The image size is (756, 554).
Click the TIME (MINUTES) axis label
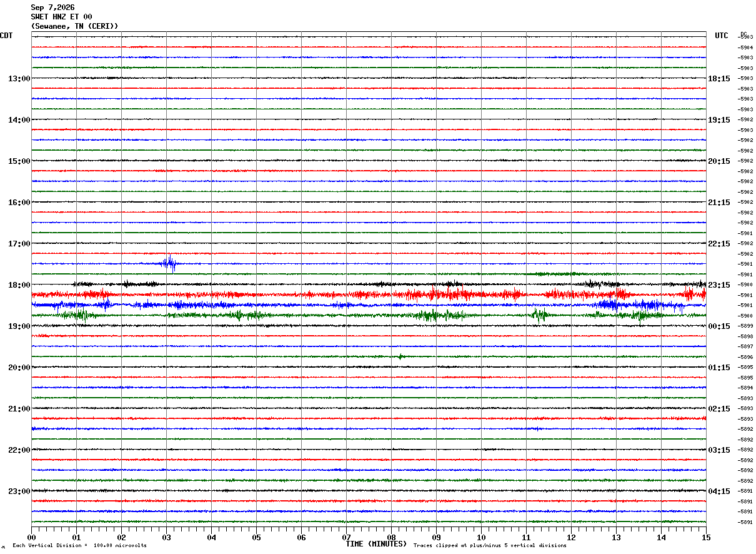coord(376,544)
